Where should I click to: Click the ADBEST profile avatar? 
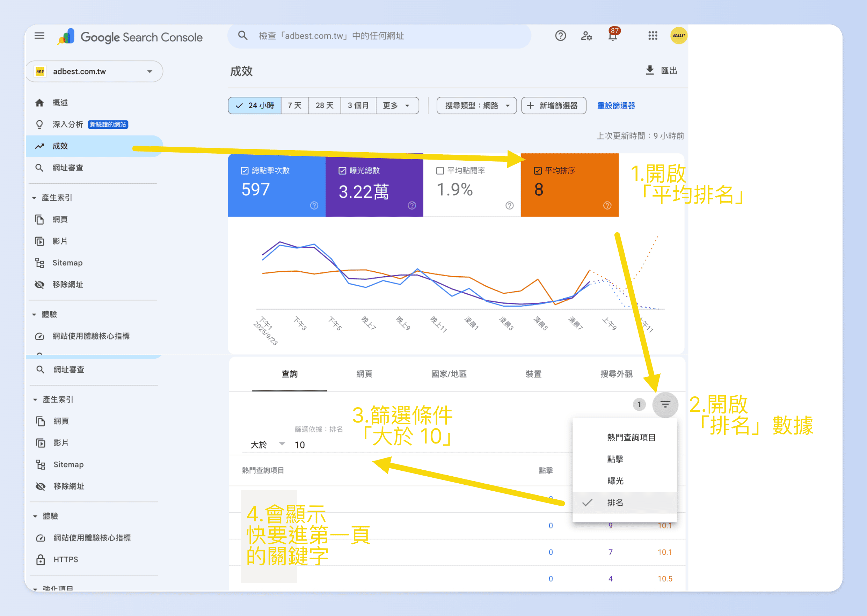pos(678,36)
